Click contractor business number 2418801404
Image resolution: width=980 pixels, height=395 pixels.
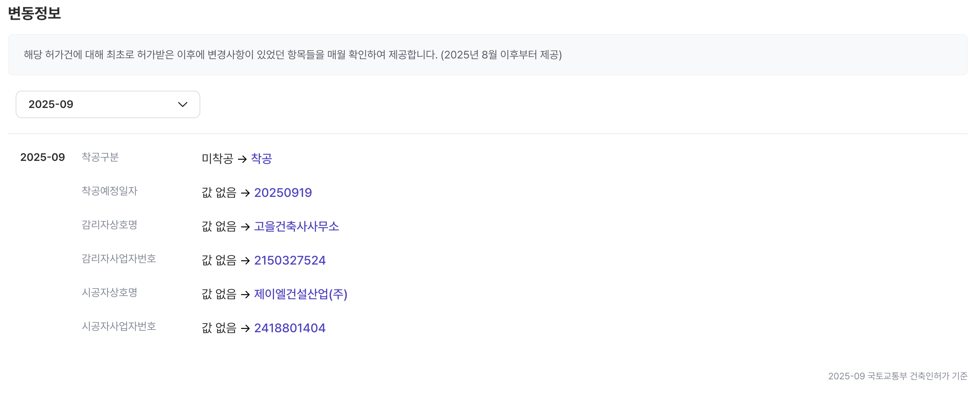[x=289, y=328]
